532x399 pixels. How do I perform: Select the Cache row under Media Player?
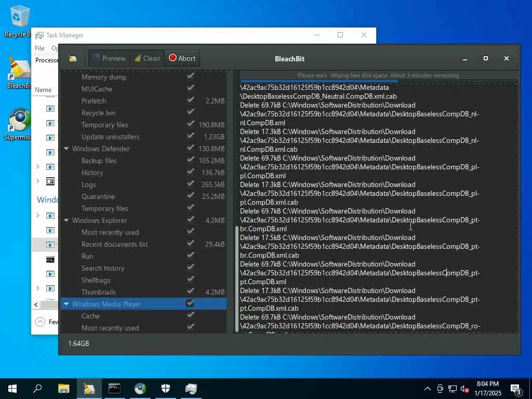(x=143, y=316)
